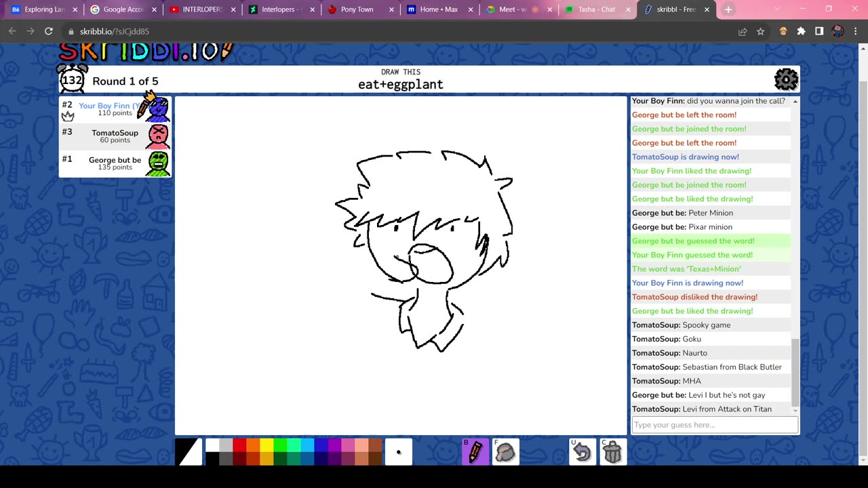Go forward in browser history

tap(31, 31)
